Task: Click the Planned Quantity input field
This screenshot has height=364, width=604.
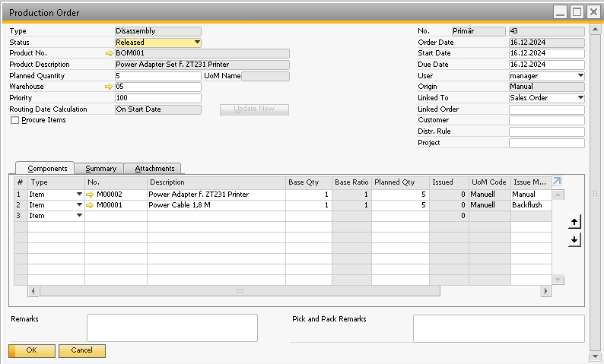Action: [157, 76]
